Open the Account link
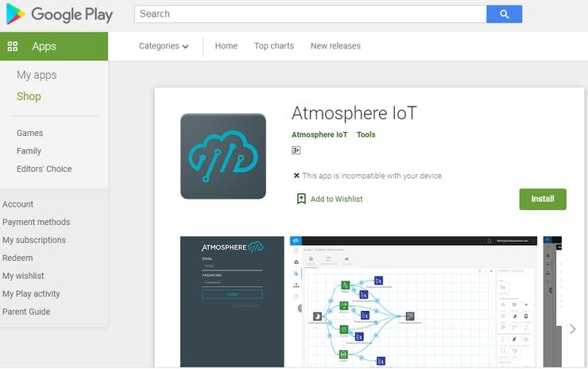The height and width of the screenshot is (369, 588). coord(17,204)
